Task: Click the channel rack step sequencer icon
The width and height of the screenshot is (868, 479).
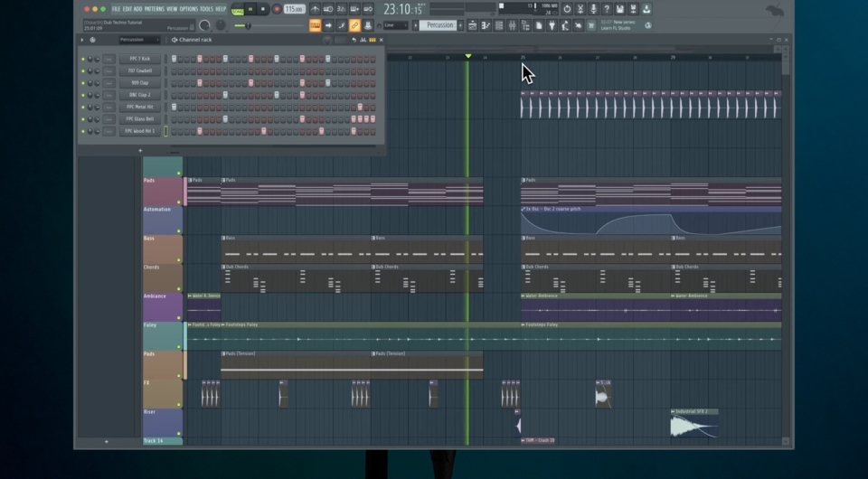Action: [372, 40]
